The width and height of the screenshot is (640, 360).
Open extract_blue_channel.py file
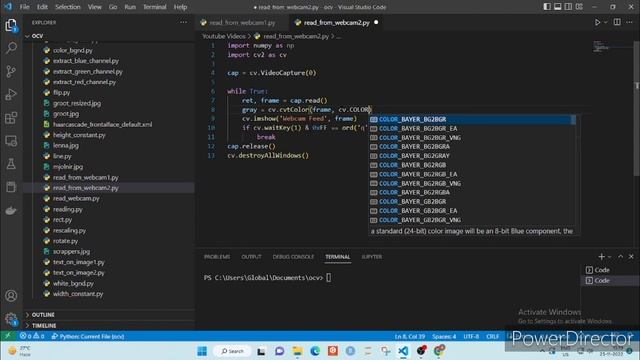click(x=86, y=61)
